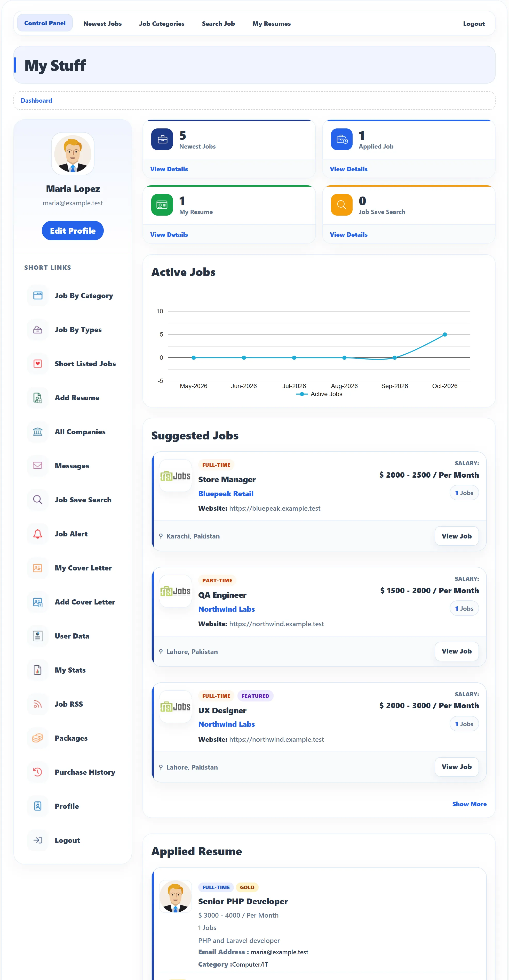This screenshot has height=980, width=509.
Task: Open the Newest Jobs menu item
Action: pos(102,23)
